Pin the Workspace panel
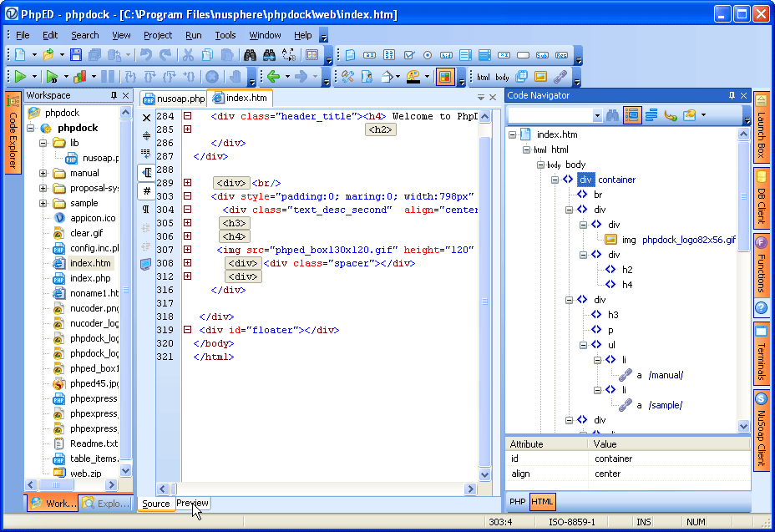 [114, 95]
